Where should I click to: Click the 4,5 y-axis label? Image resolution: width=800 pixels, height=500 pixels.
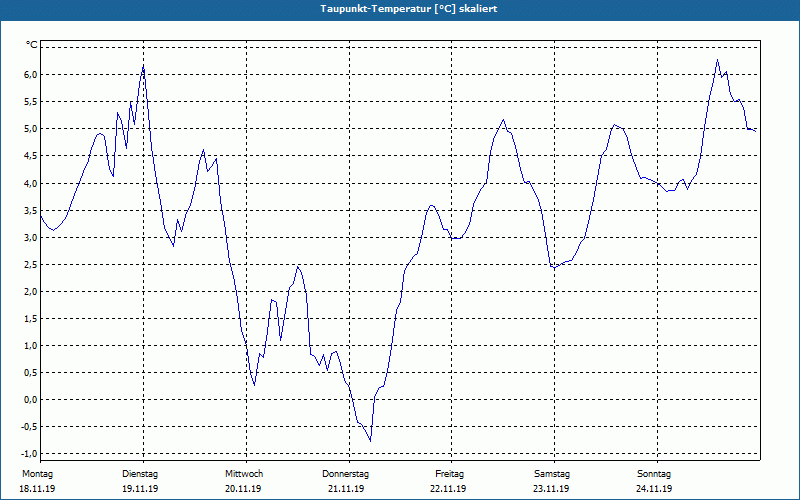31,156
